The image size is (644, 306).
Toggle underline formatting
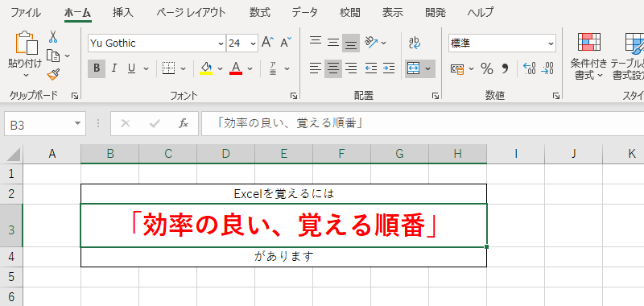[x=131, y=68]
